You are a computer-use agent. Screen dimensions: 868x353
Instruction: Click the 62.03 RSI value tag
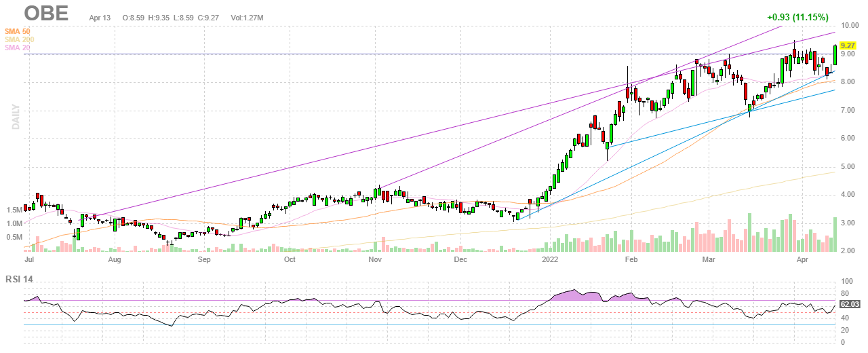[849, 305]
